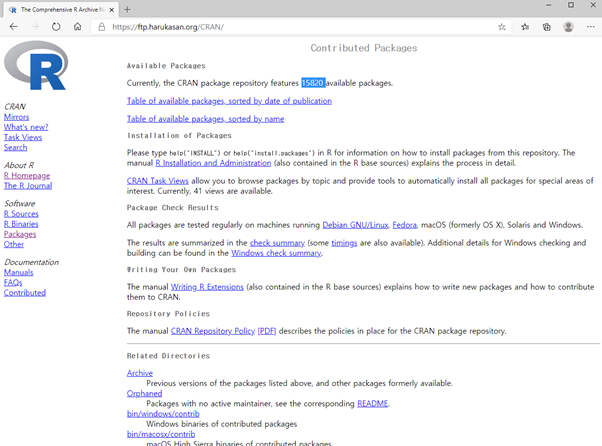Click the browser forward arrow
Image resolution: width=602 pixels, height=446 pixels.
point(35,27)
